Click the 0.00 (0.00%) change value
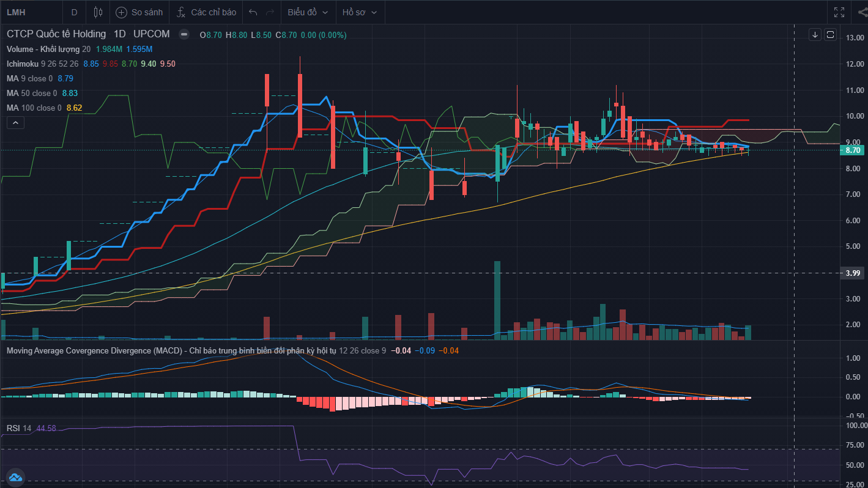This screenshot has width=868, height=488. coord(323,35)
